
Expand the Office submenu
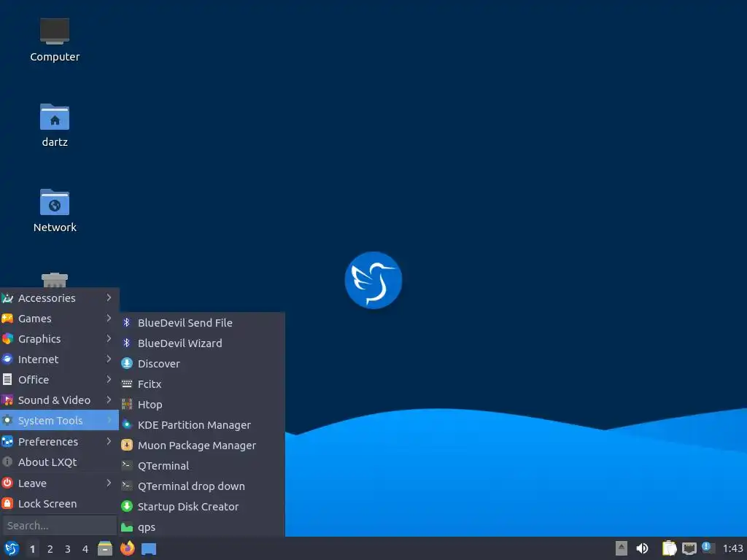point(59,380)
